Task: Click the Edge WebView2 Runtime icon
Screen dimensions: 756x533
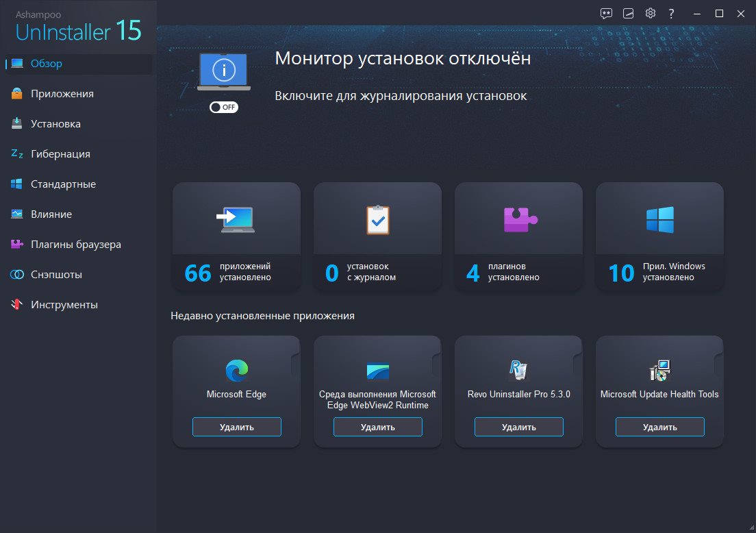Action: pos(377,371)
